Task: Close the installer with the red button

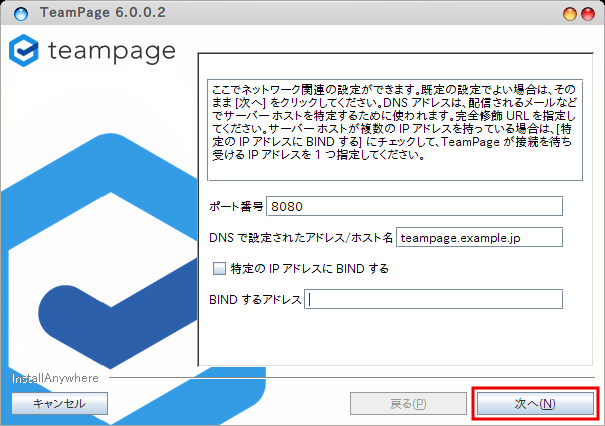Action: click(589, 12)
